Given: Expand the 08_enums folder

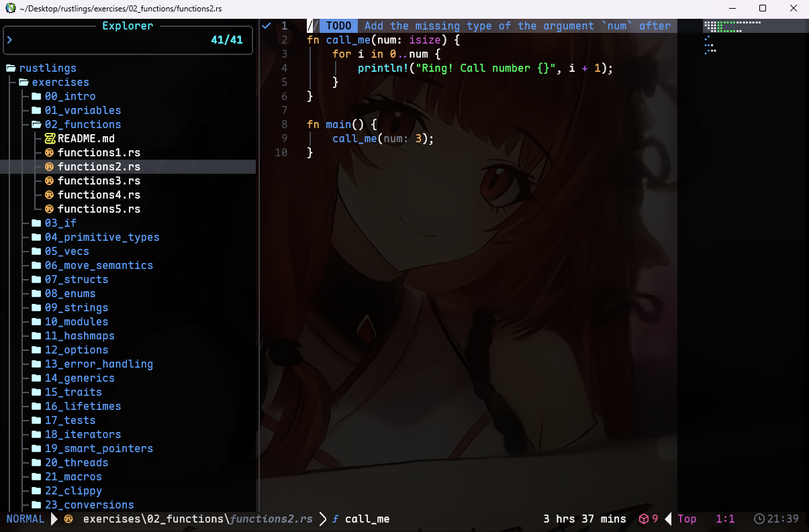Looking at the screenshot, I should (70, 294).
